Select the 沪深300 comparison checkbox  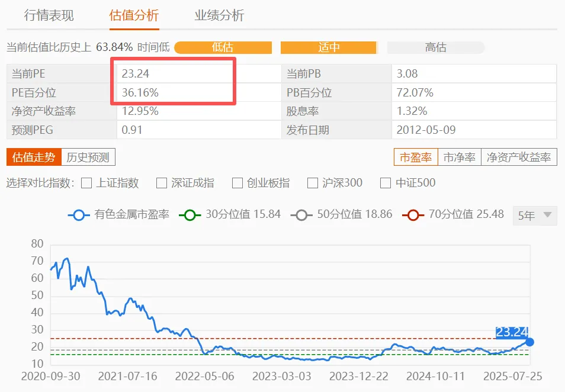(x=313, y=183)
